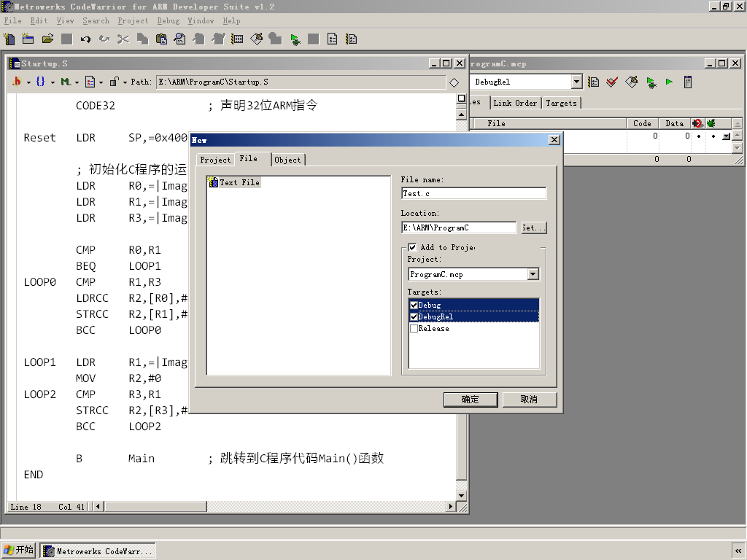The width and height of the screenshot is (747, 560).
Task: Click the Undo arrow icon
Action: [x=86, y=39]
